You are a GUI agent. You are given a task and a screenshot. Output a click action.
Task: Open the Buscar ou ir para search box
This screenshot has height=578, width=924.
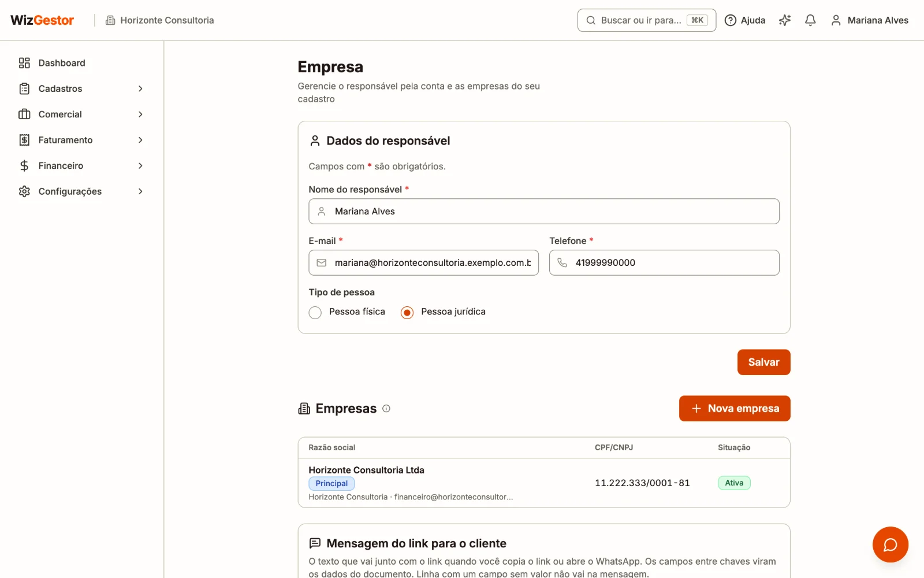647,20
